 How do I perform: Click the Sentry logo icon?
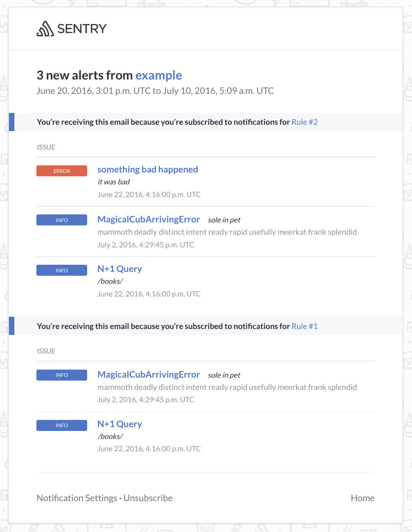46,28
